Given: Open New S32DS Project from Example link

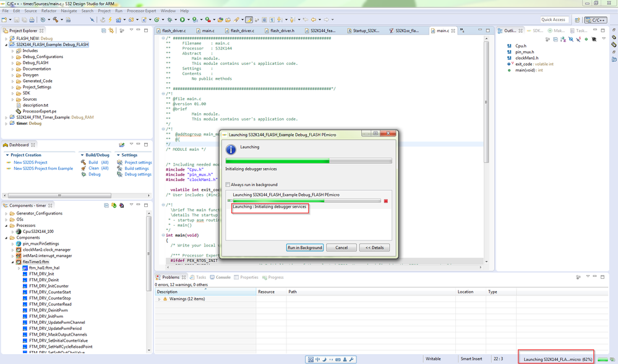Looking at the screenshot, I should click(x=43, y=168).
